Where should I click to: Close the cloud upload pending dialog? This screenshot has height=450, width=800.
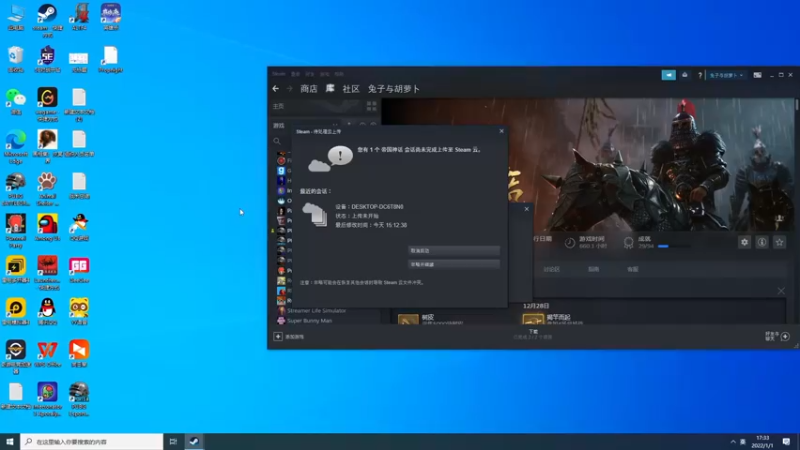tap(502, 131)
